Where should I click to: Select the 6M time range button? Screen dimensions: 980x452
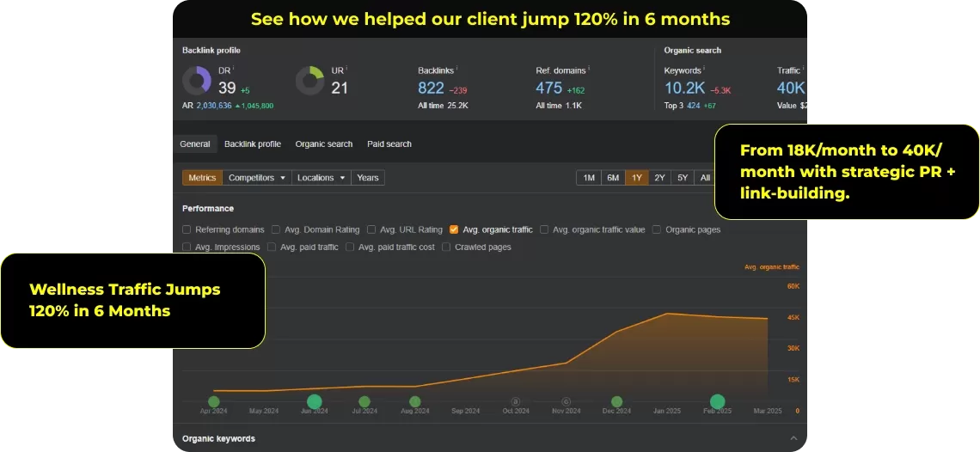pyautogui.click(x=613, y=178)
